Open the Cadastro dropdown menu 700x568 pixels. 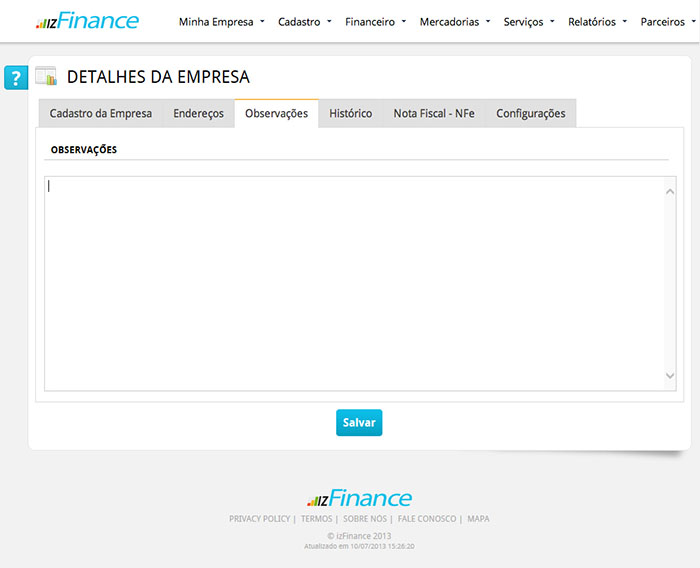[x=304, y=21]
